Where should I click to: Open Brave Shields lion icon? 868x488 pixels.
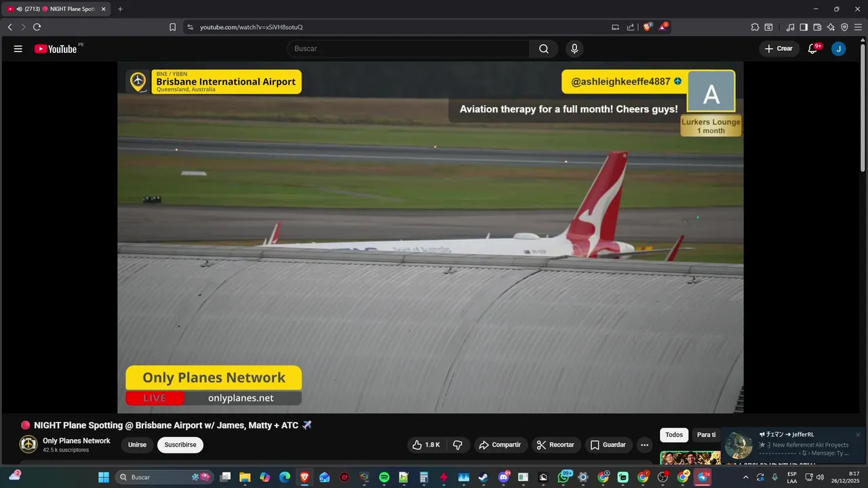[648, 27]
